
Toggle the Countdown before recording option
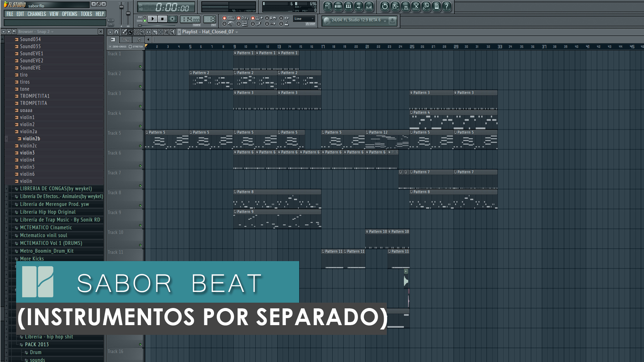pyautogui.click(x=238, y=18)
